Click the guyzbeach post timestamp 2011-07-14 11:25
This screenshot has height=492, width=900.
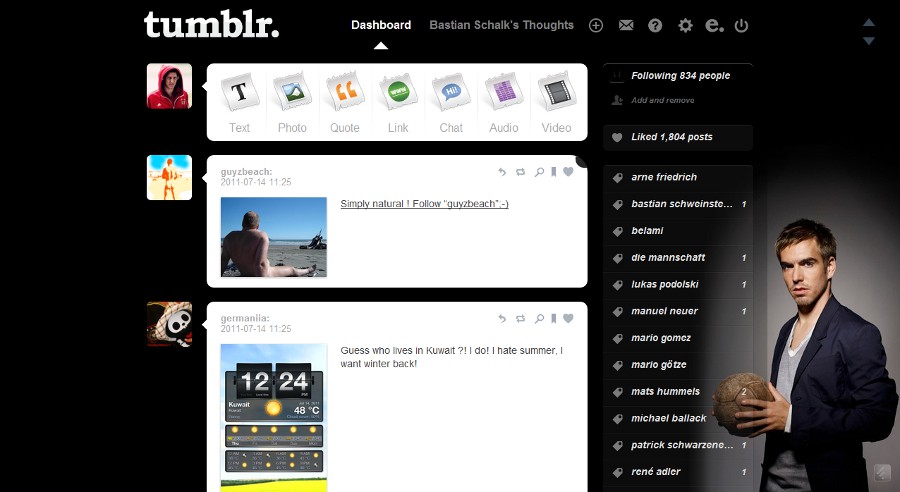256,182
